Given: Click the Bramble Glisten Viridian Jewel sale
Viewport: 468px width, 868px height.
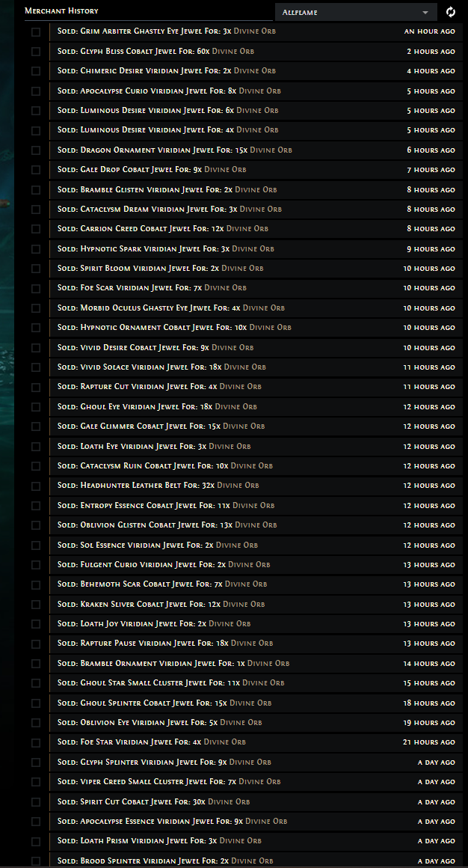Looking at the screenshot, I should (256, 190).
